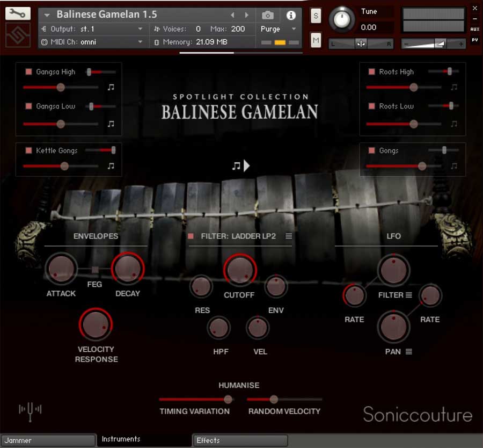This screenshot has width=483, height=448.
Task: Open the LFO PAN options menu icon
Action: click(x=409, y=351)
